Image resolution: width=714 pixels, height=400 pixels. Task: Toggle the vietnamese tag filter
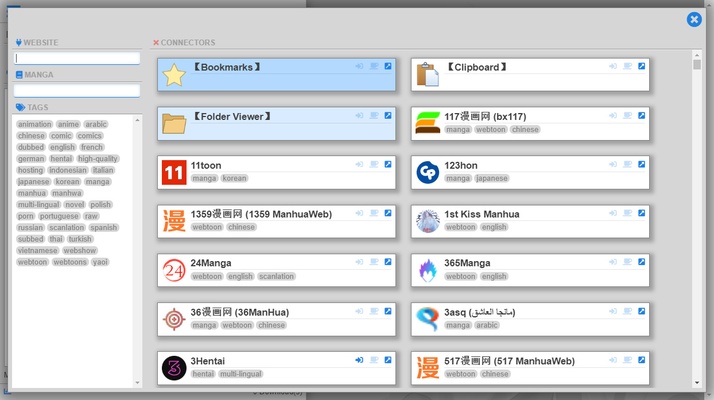(38, 251)
